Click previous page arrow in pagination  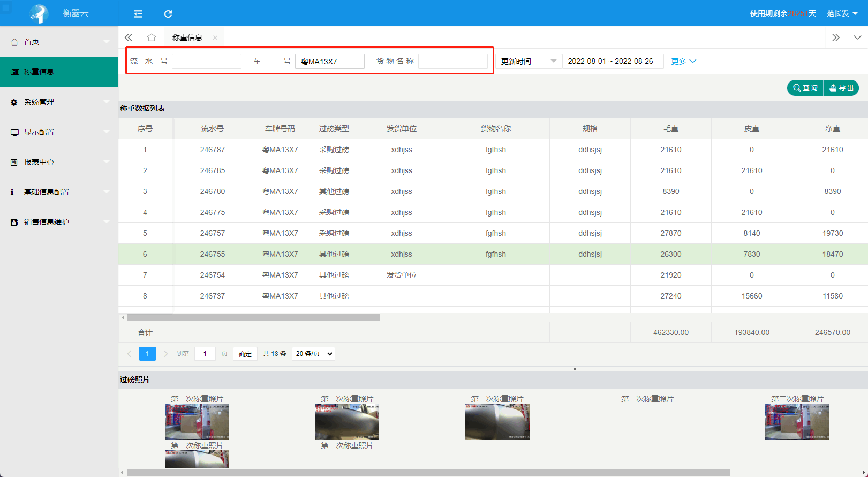click(x=129, y=354)
